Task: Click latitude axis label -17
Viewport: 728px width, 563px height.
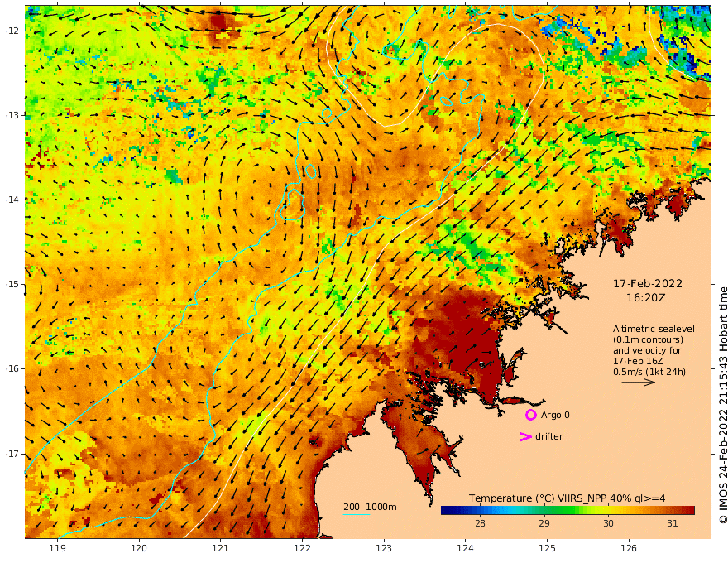Action: point(12,454)
